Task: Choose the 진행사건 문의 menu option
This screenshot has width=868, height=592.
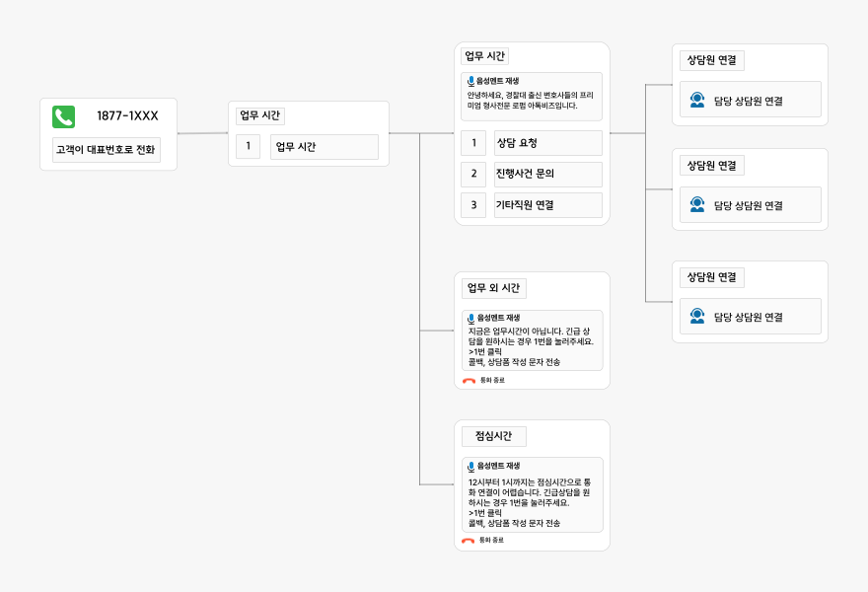Action: [x=547, y=175]
